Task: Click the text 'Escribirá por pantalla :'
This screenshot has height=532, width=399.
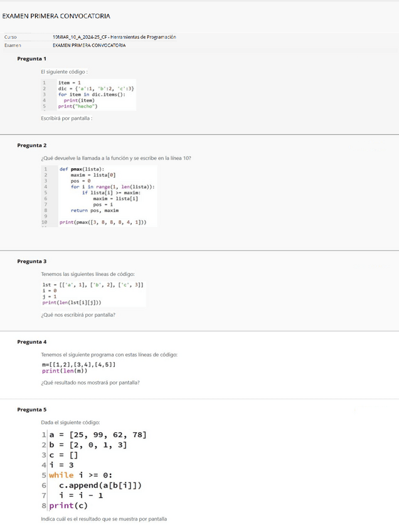Action: (x=66, y=118)
